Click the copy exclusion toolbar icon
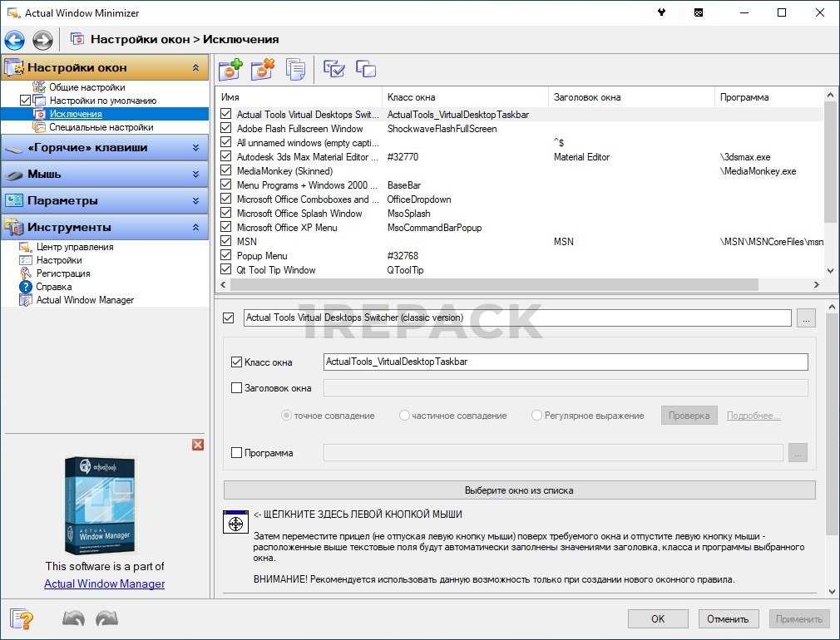This screenshot has width=840, height=640. 295,70
